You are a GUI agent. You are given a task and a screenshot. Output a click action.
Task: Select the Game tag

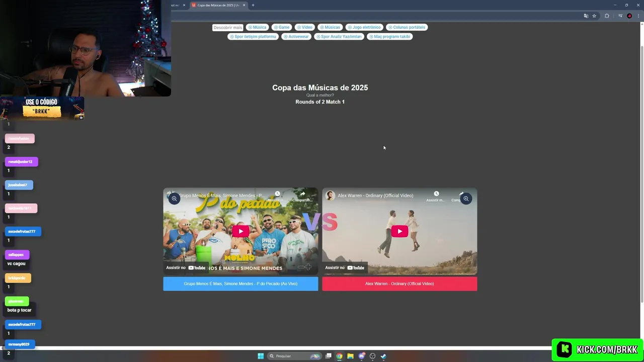[282, 27]
